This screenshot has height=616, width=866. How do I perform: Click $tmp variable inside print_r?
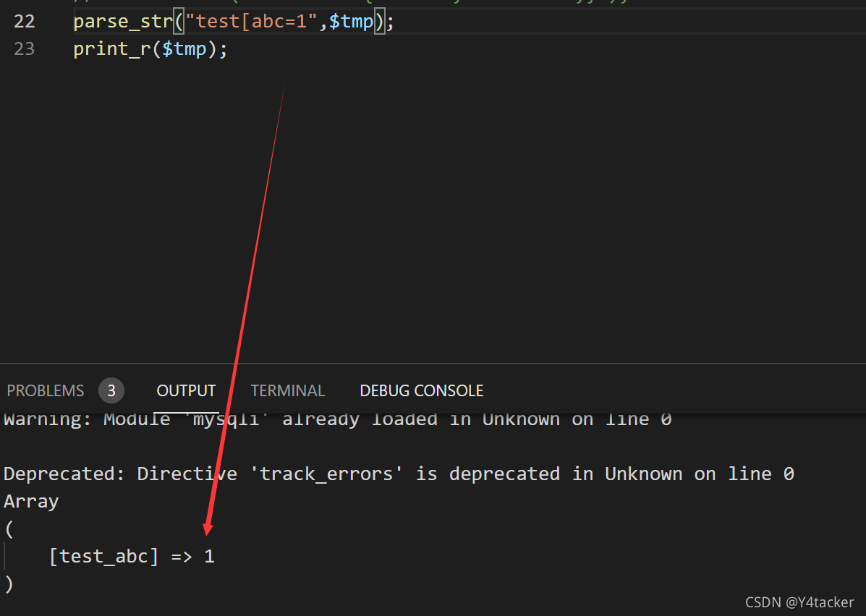184,49
